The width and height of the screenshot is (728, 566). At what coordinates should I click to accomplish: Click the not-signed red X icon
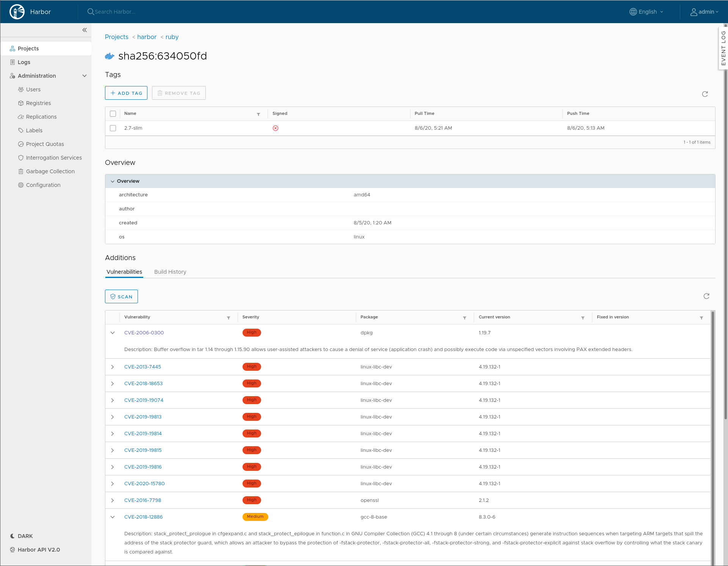(x=276, y=128)
